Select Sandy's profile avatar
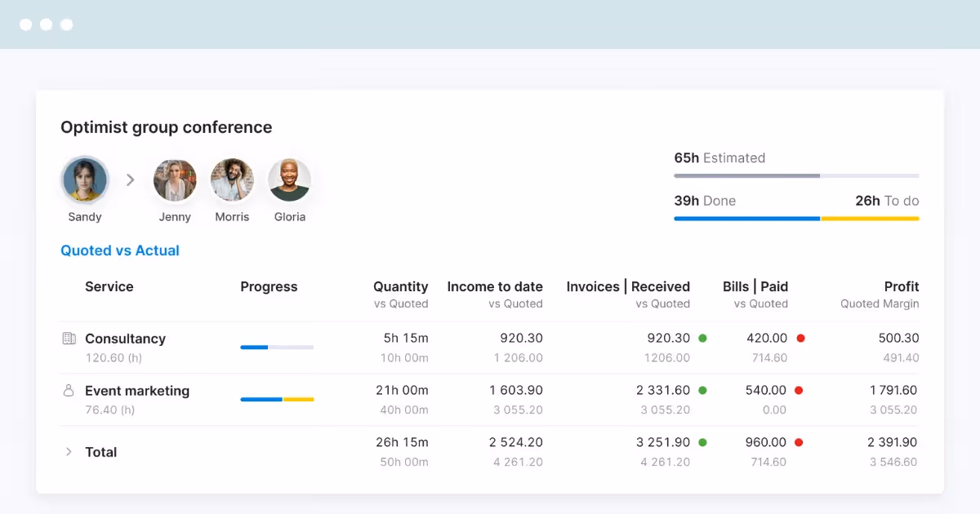Viewport: 980px width, 514px height. tap(85, 179)
